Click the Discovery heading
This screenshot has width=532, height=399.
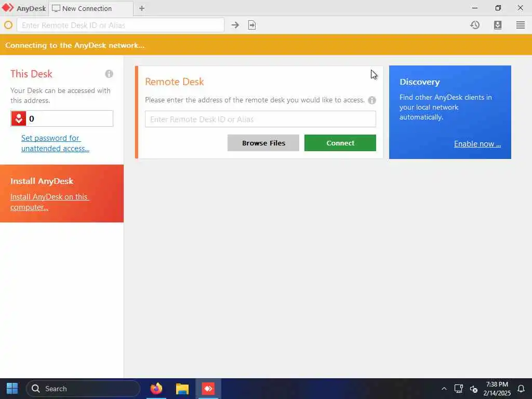point(420,82)
